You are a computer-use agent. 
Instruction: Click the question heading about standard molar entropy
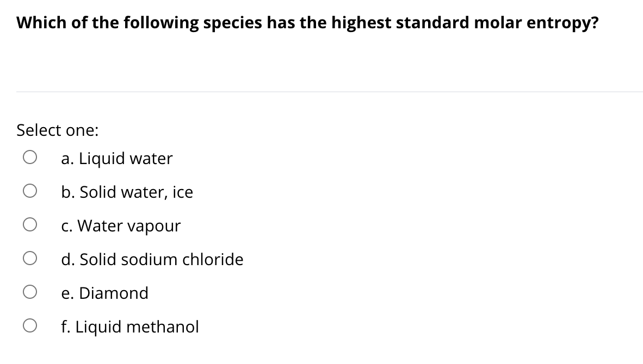[307, 22]
